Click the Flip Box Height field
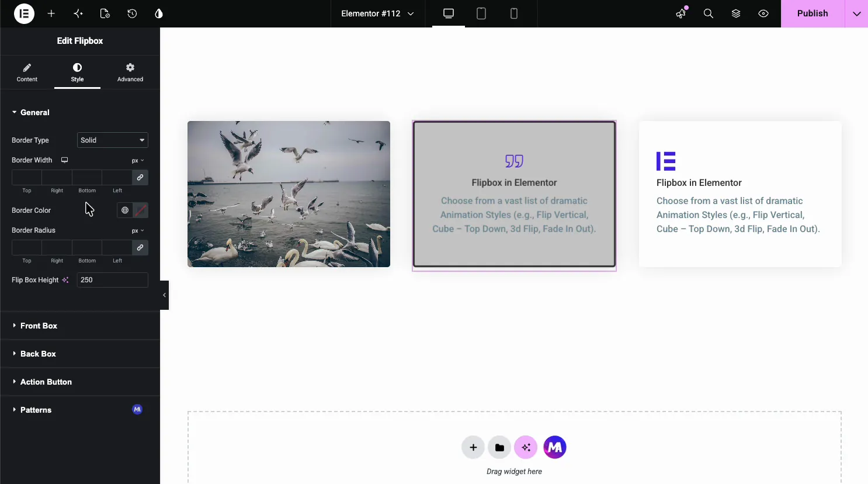 pos(113,280)
